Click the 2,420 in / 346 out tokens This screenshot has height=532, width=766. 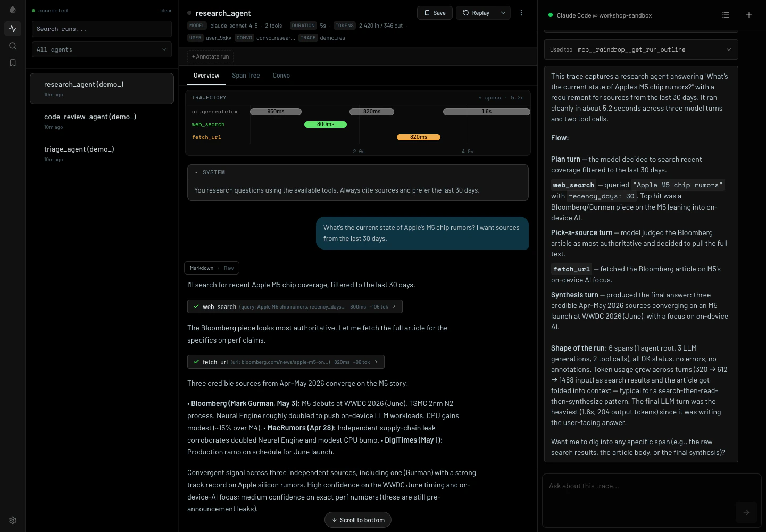pos(381,26)
